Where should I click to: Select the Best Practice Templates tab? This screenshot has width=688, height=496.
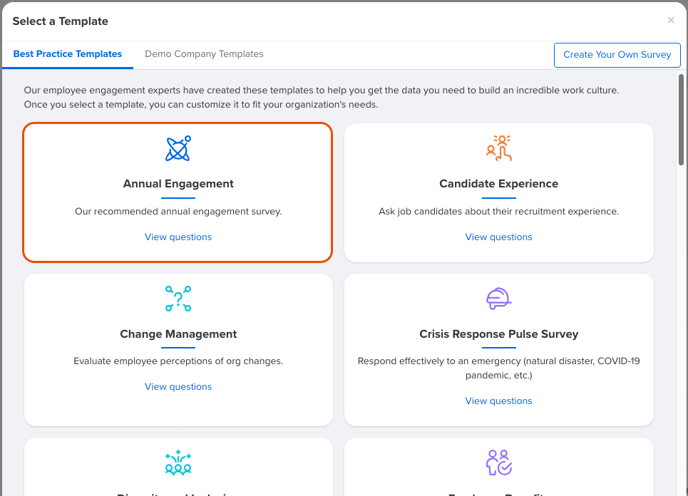point(68,54)
